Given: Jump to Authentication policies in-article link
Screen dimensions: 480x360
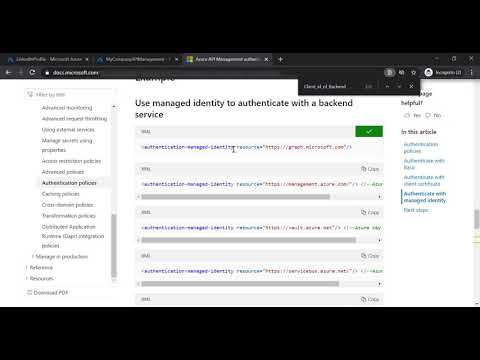Looking at the screenshot, I should coord(421,147).
